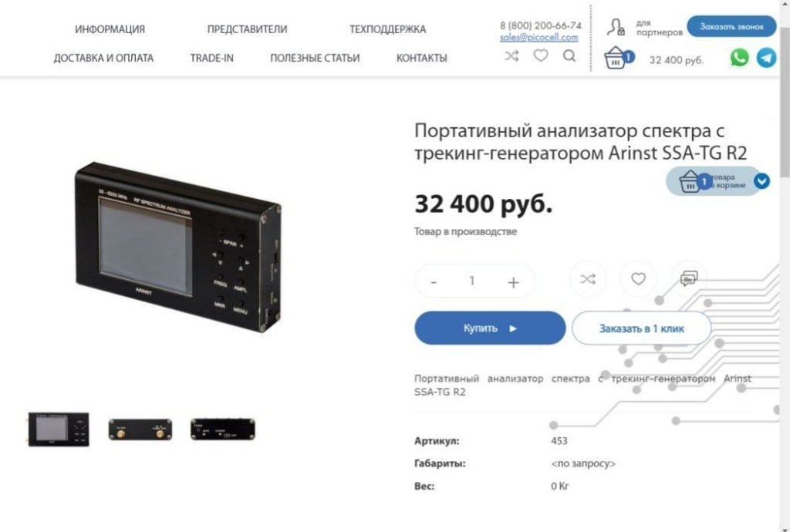
Task: Click Заказать звонок button
Action: tap(731, 27)
